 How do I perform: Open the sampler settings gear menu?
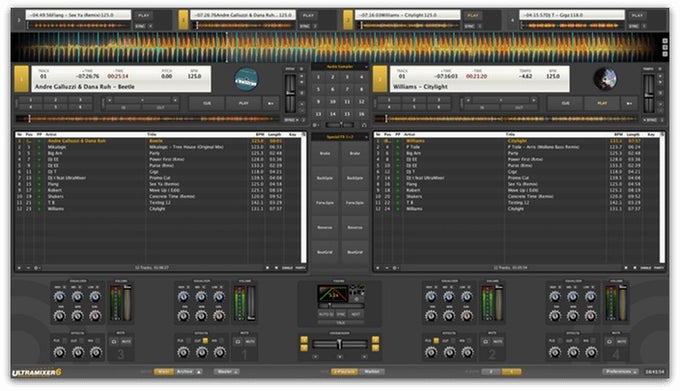coord(316,125)
